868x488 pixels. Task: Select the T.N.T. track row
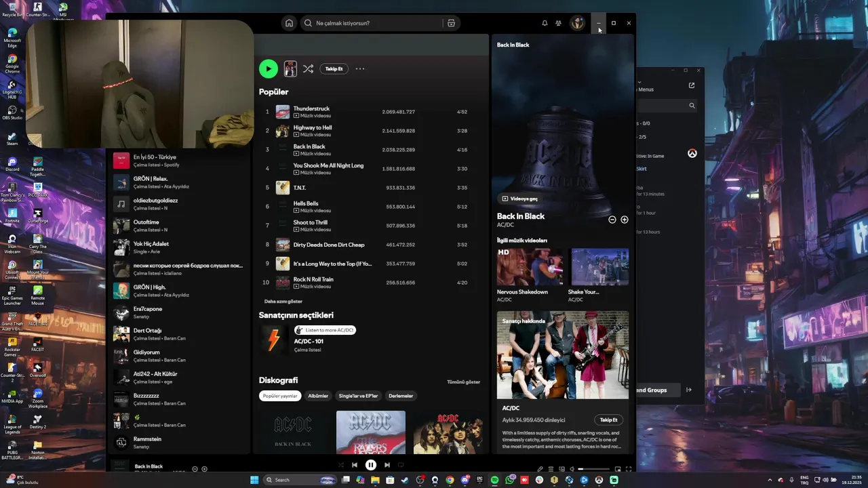pos(370,188)
